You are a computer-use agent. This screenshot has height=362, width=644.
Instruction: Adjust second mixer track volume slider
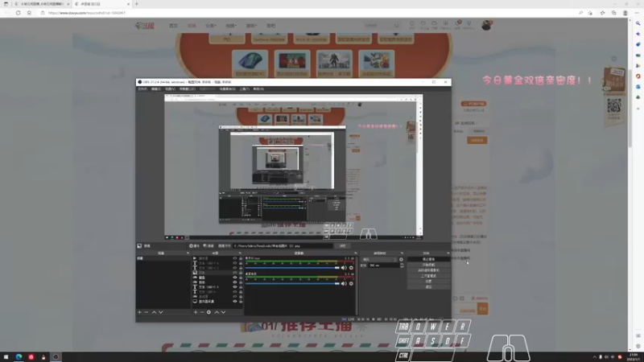click(x=292, y=283)
